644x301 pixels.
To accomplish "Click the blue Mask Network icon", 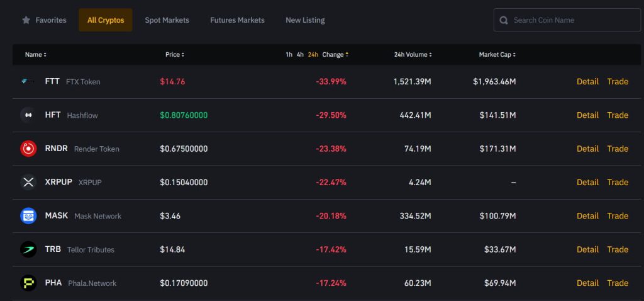I will (28, 216).
